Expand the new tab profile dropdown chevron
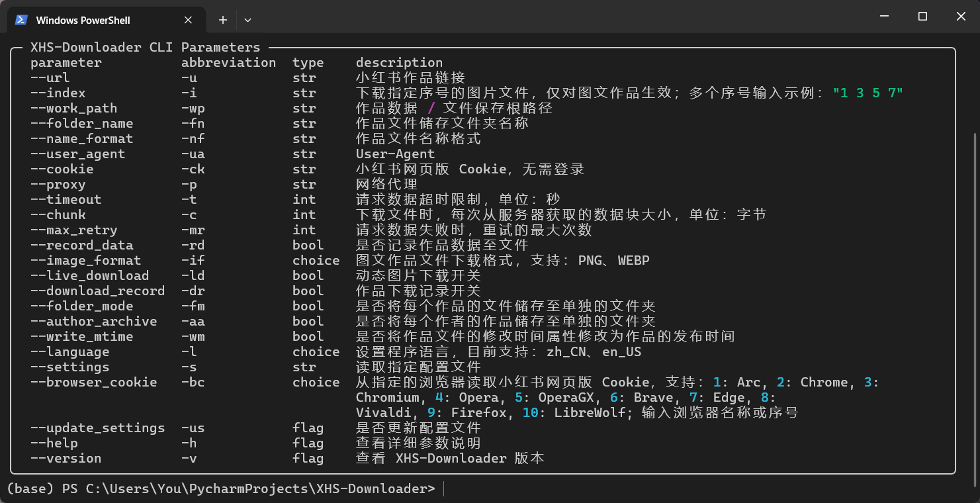Viewport: 980px width, 503px height. (x=247, y=20)
